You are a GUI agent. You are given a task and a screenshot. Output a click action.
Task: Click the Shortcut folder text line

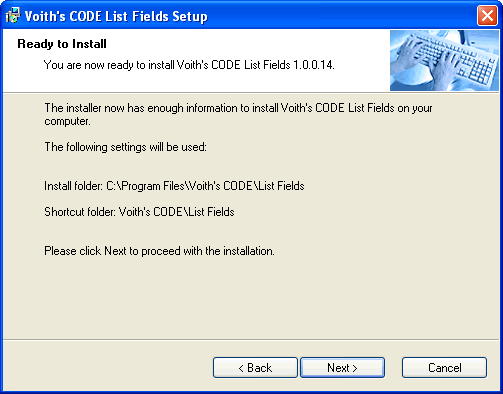pyautogui.click(x=139, y=212)
